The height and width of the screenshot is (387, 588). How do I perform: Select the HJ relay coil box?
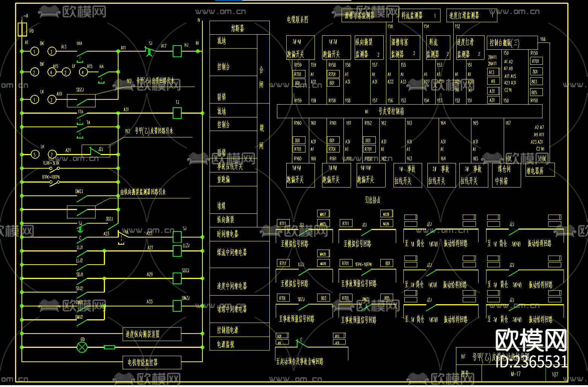[177, 51]
